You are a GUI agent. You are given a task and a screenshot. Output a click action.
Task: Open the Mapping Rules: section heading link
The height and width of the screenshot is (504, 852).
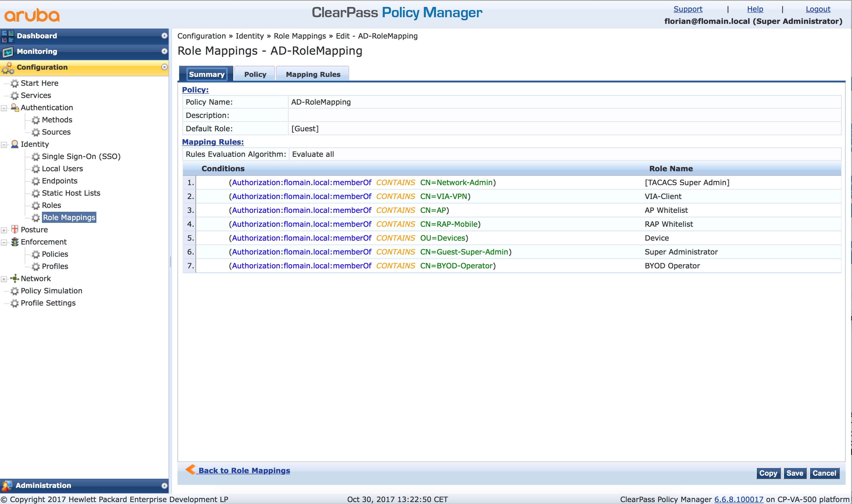(213, 142)
